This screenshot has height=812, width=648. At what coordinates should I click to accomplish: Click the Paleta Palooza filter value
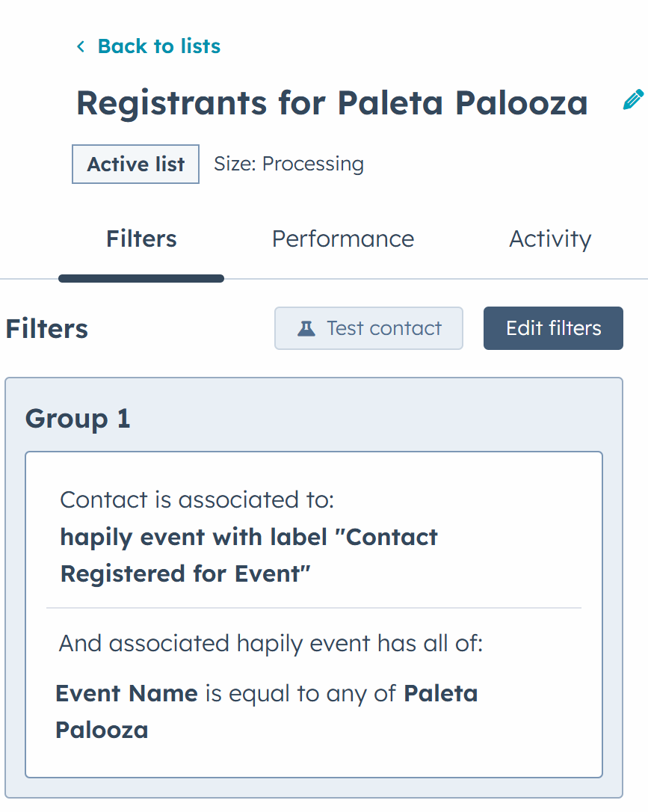267,712
